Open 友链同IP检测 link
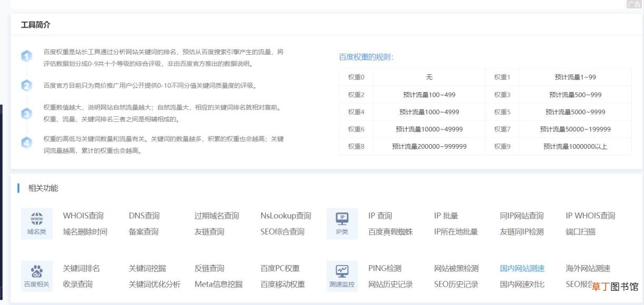 (522, 231)
